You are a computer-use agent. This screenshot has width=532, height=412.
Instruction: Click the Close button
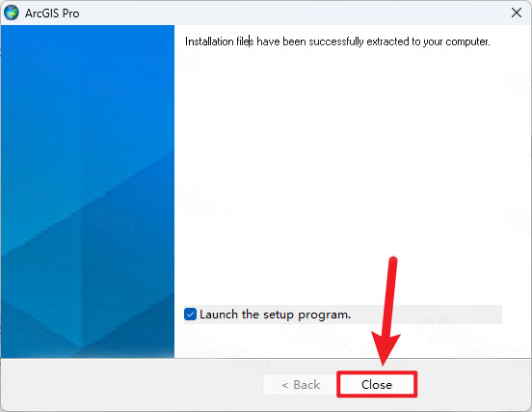point(377,384)
